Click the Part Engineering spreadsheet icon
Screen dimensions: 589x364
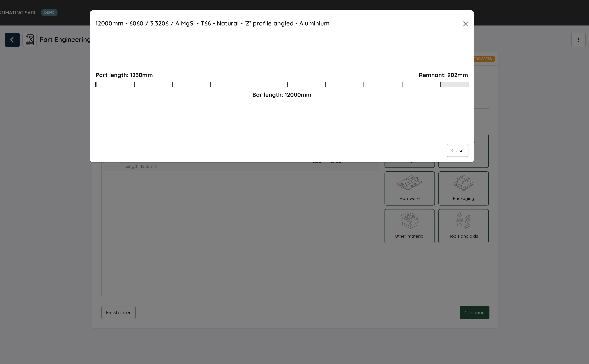[30, 40]
